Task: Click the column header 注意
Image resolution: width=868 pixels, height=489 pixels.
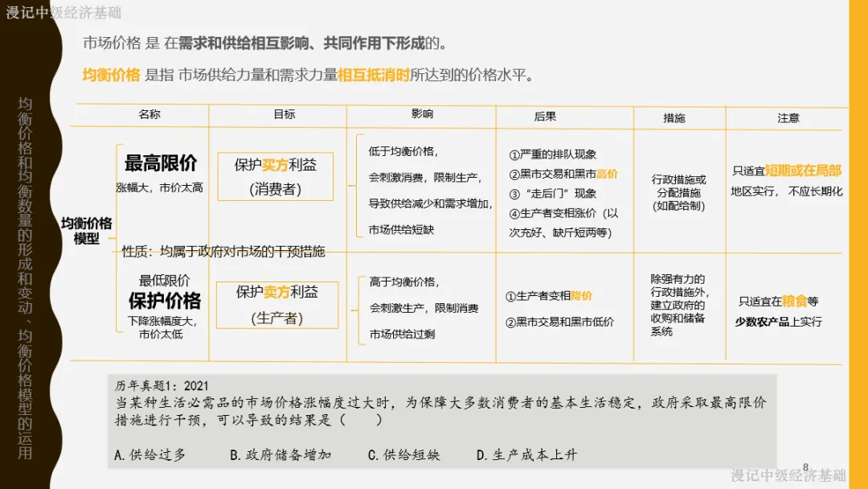Action: (788, 117)
